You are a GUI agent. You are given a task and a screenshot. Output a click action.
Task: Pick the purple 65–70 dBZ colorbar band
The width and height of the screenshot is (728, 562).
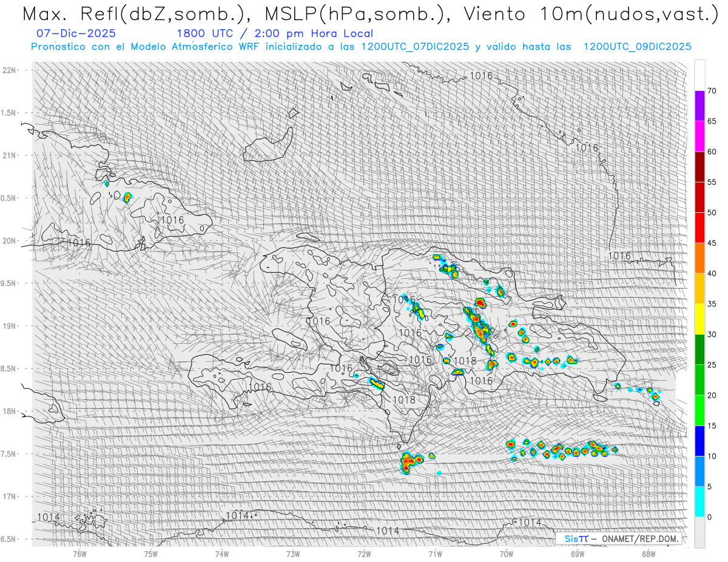[x=699, y=106]
